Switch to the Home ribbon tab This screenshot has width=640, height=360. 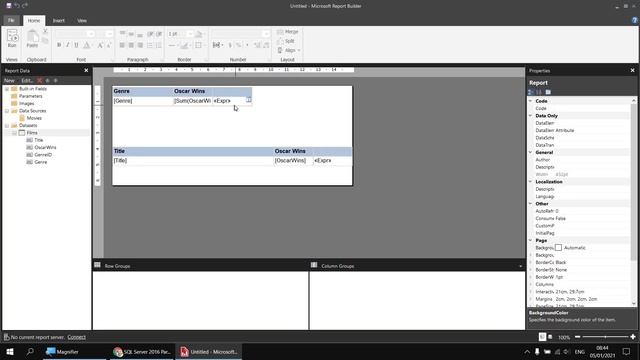pos(34,20)
